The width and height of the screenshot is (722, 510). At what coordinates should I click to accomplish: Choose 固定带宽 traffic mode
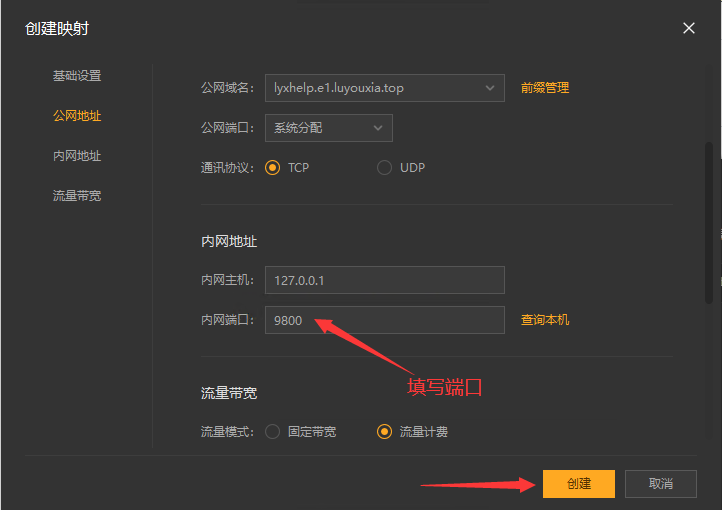[272, 432]
